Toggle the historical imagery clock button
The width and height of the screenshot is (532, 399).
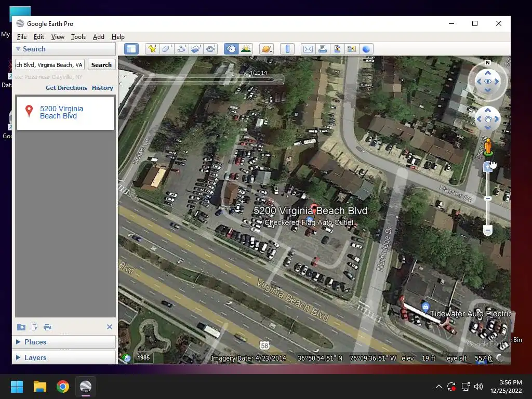231,49
